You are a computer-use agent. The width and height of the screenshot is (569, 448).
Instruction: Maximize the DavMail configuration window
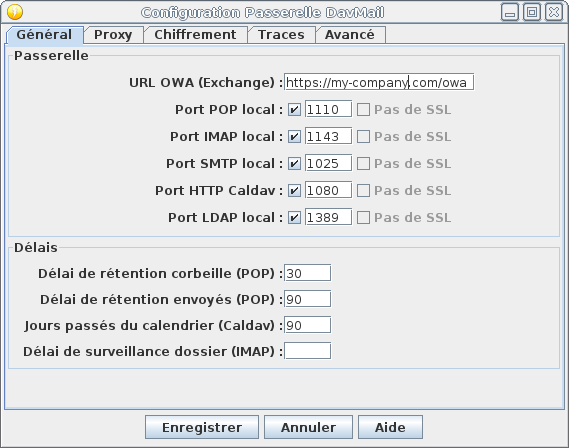coord(532,12)
